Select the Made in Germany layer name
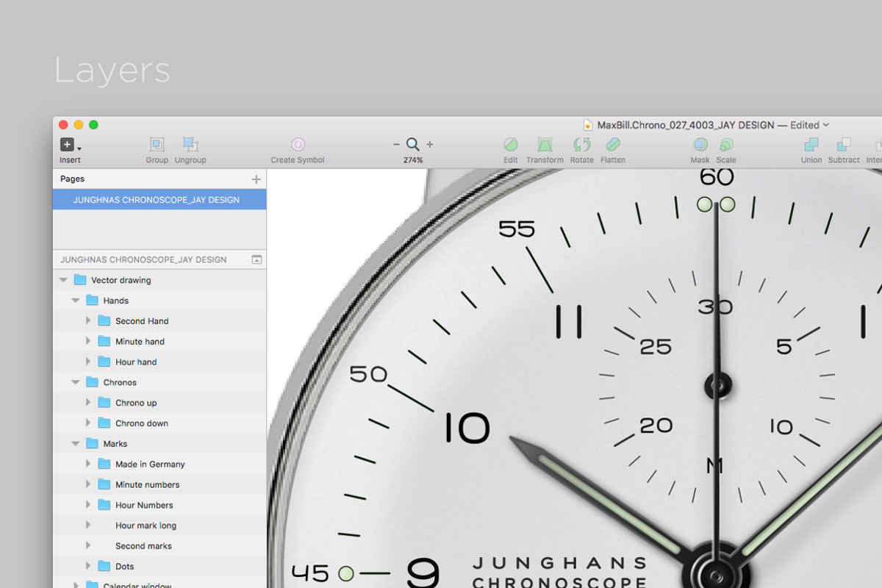882x588 pixels. click(150, 465)
